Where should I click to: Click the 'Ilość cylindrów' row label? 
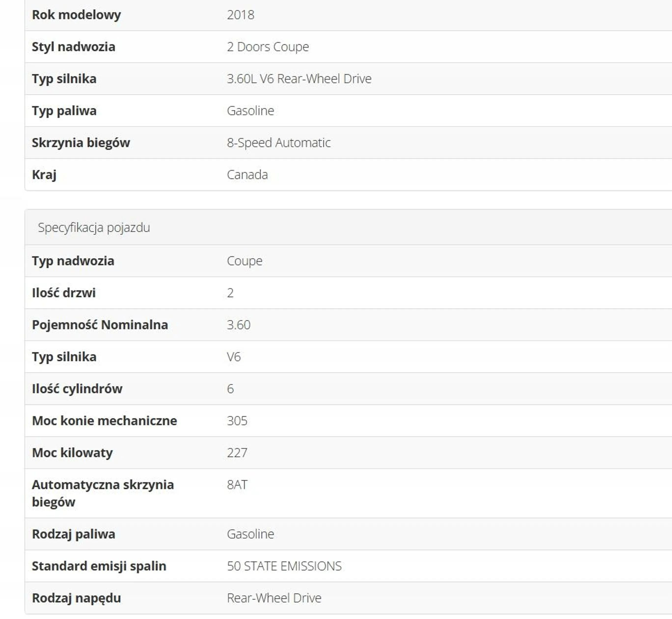click(x=77, y=389)
